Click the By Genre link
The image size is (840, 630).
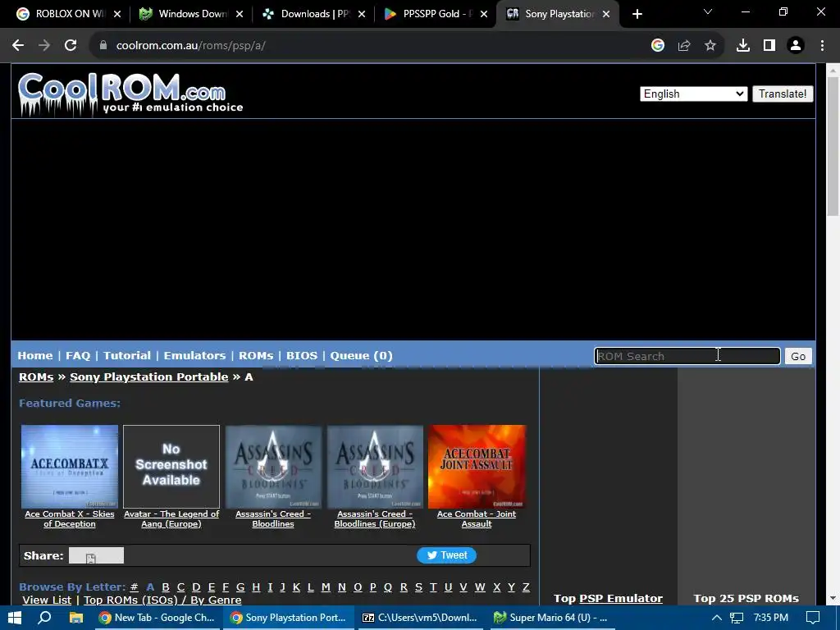pyautogui.click(x=216, y=600)
